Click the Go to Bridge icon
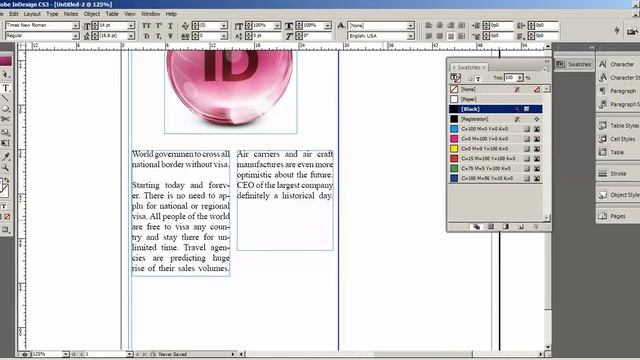 click(633, 31)
